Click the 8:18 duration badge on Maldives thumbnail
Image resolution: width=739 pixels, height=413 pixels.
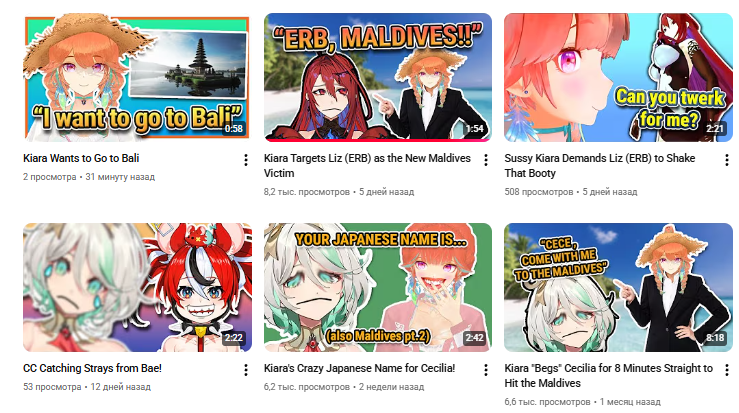point(714,338)
